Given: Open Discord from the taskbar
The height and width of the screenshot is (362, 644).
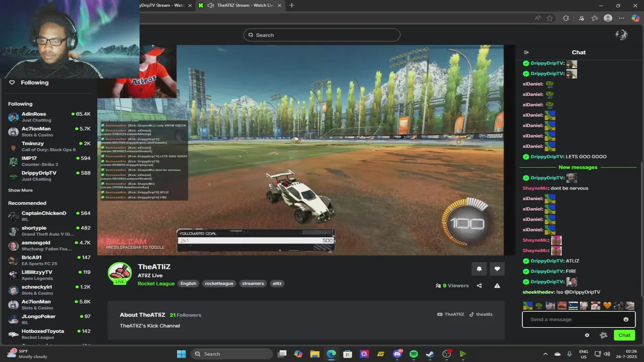Looking at the screenshot, I should click(397, 354).
